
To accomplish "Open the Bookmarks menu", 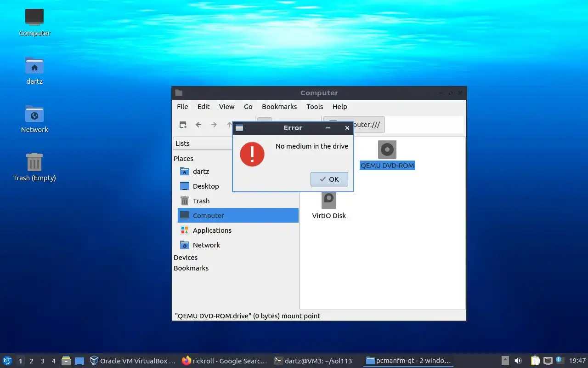I will point(279,106).
